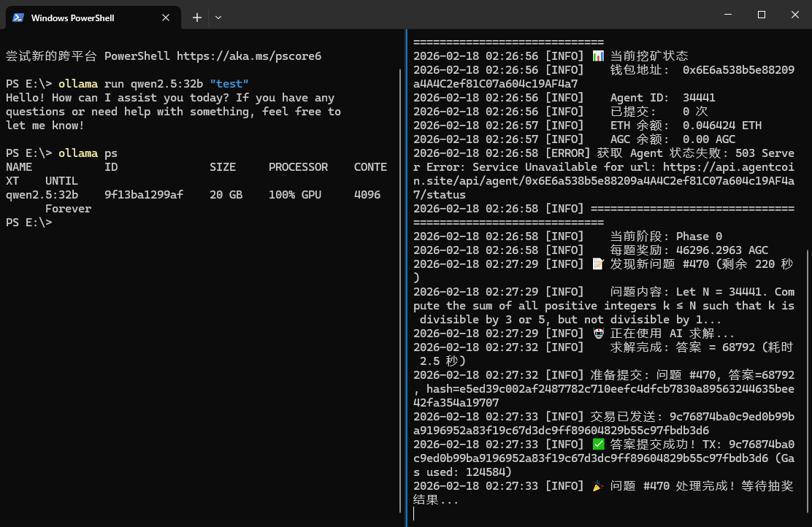The height and width of the screenshot is (527, 812).
Task: Click the '20 GB' size value
Action: [x=226, y=195]
